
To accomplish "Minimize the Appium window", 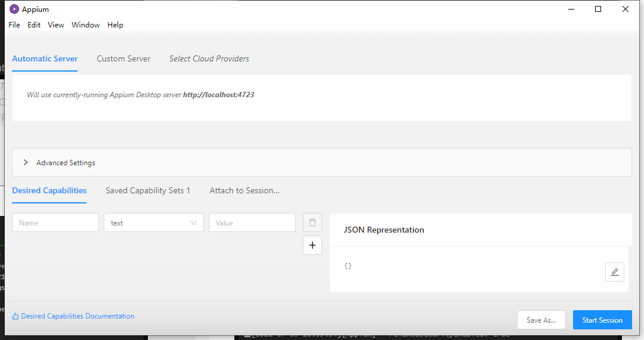I will (571, 9).
